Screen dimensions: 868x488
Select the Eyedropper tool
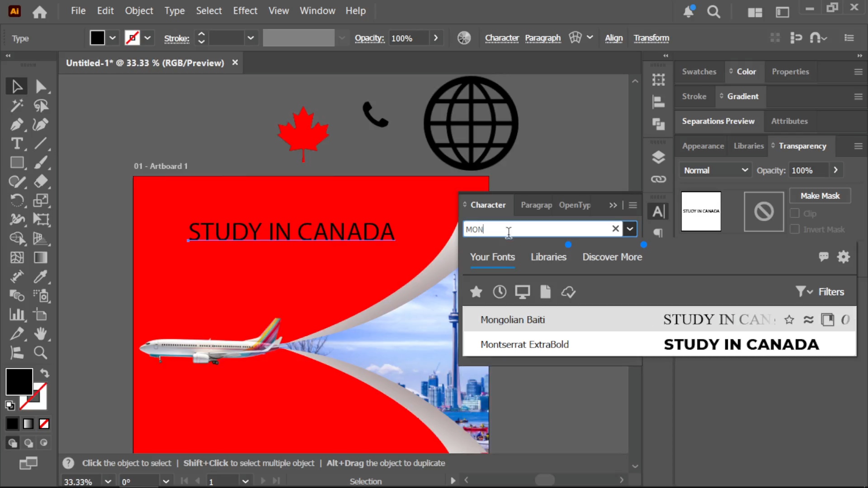click(x=41, y=277)
